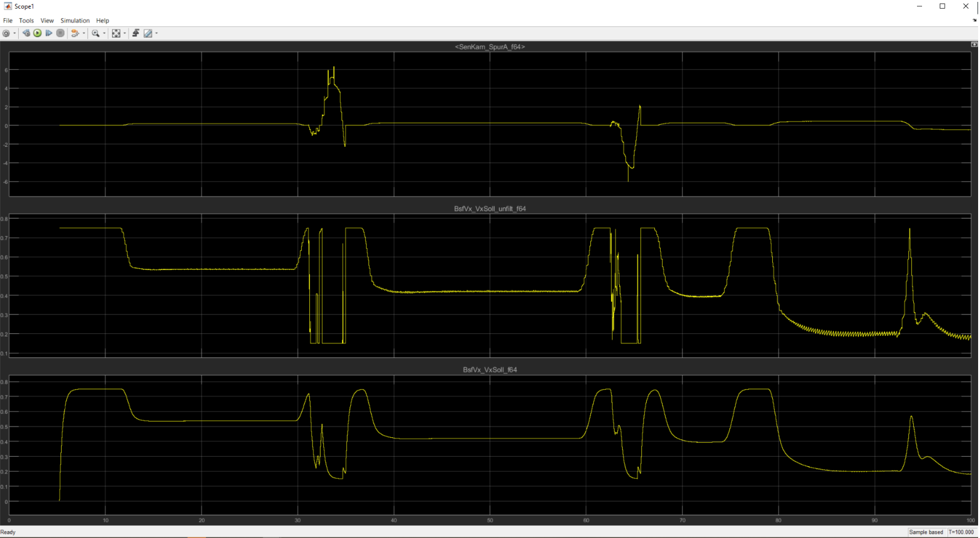
Task: Click the greyed Stop simulation button
Action: pos(60,33)
